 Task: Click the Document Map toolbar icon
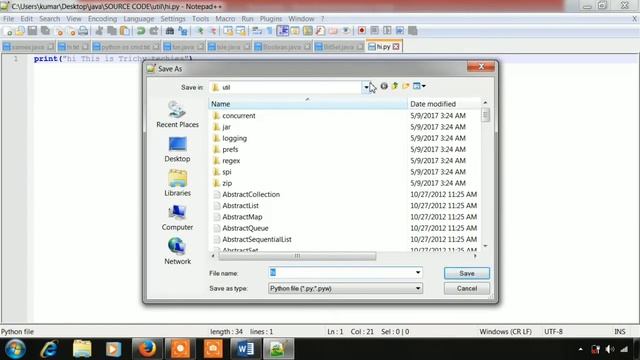307,31
